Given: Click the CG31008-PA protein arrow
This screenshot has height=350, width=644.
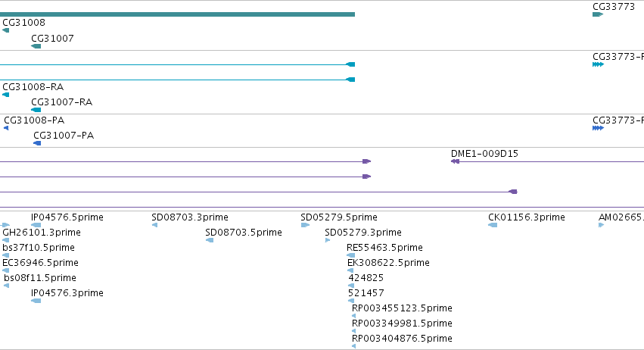Looking at the screenshot, I should (x=6, y=128).
